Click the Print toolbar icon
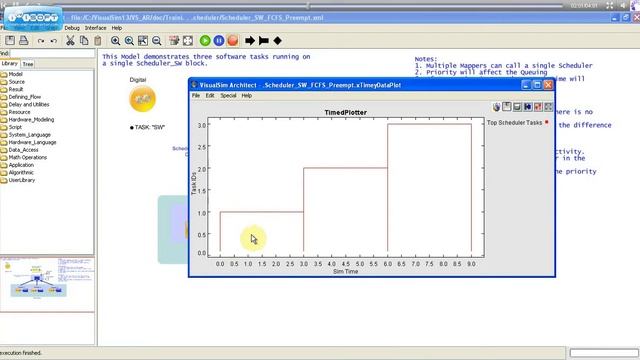Screen dimensions: 640x360 click(24, 40)
